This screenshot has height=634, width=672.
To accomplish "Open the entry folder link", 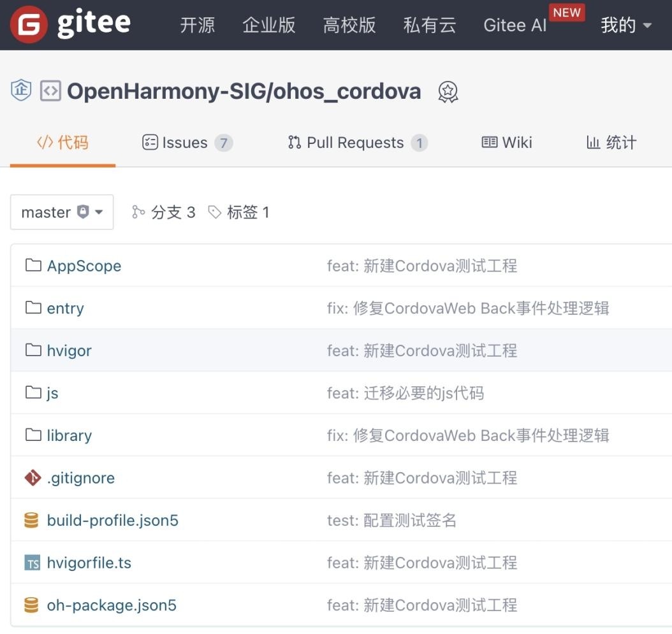I will coord(65,308).
